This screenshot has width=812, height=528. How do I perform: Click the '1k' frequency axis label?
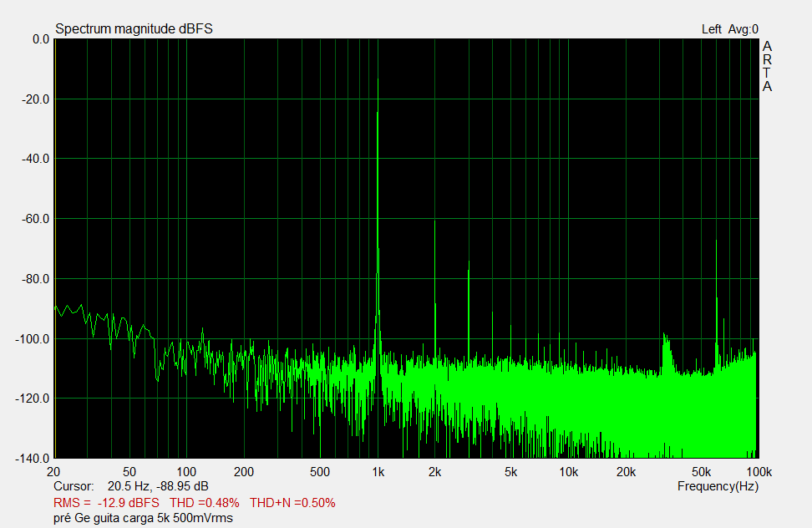click(x=378, y=472)
